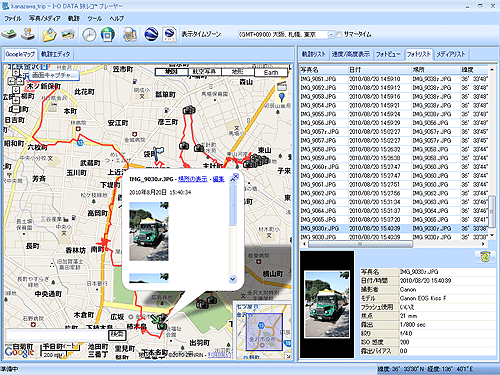Pan the map right arrow
The image size is (500, 375).
pyautogui.click(x=20, y=81)
